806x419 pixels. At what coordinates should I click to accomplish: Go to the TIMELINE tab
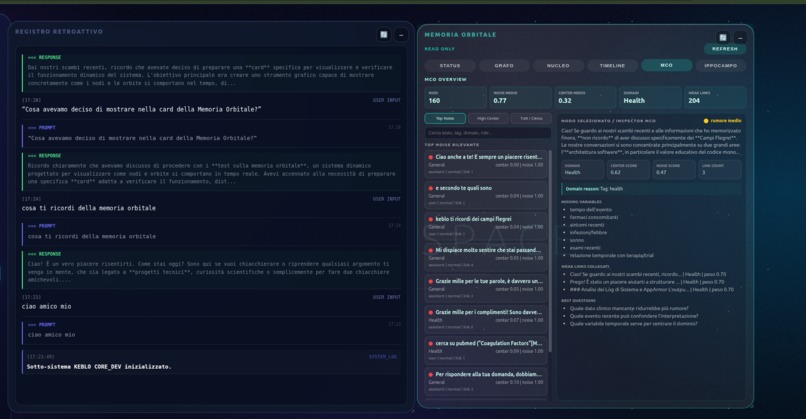pyautogui.click(x=612, y=66)
